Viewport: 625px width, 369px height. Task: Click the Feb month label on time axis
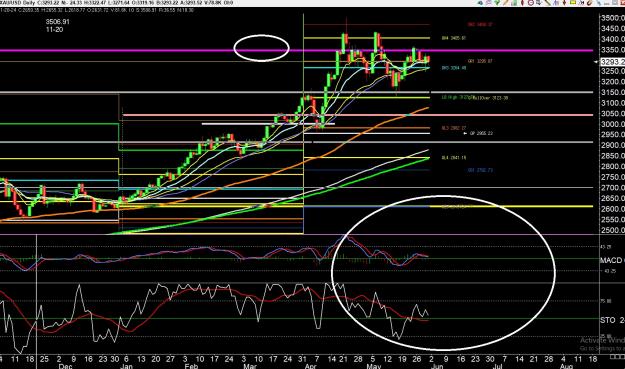point(191,366)
